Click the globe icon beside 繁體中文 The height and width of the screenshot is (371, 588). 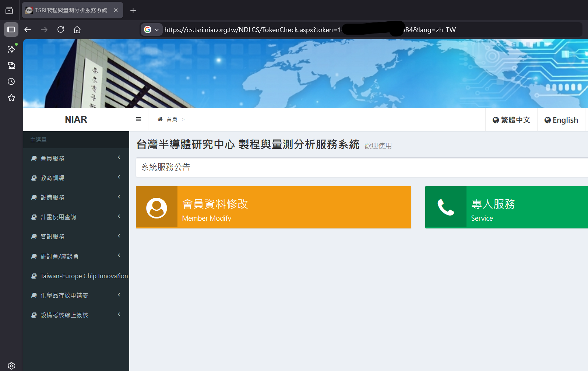[x=496, y=120]
